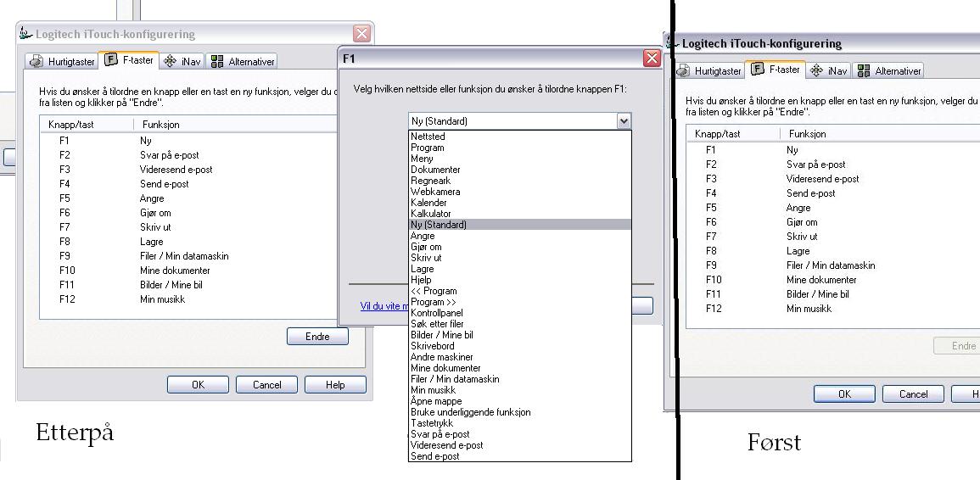The image size is (980, 480).
Task: Select F-taster tab in left window
Action: (129, 60)
